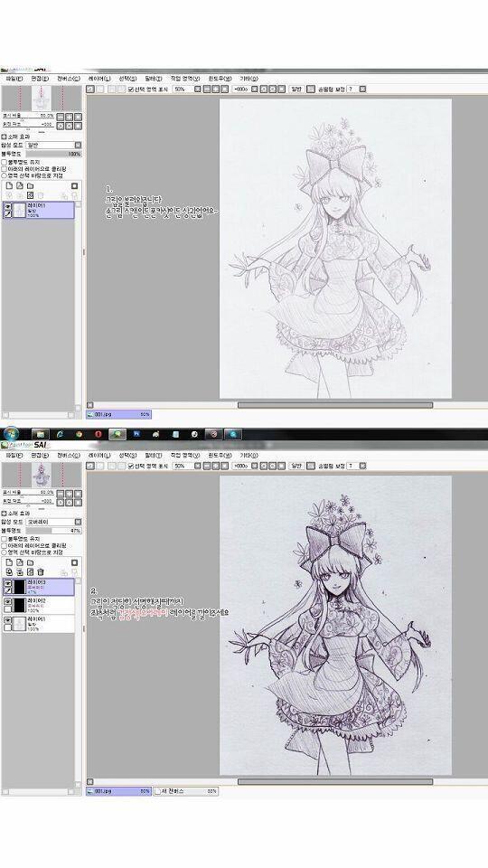488x868 pixels.
Task: Open Windows Start orb on taskbar
Action: [x=11, y=434]
